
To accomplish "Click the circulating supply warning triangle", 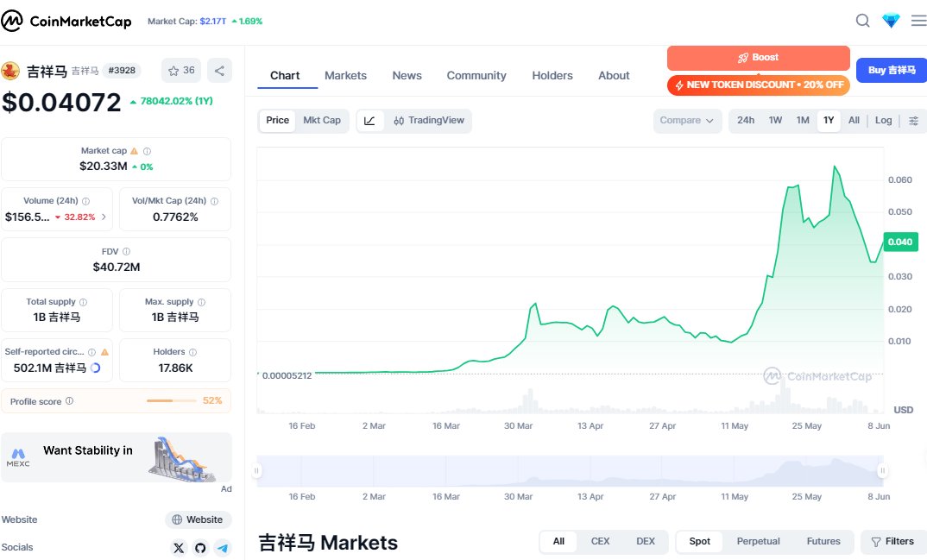I will (x=104, y=352).
